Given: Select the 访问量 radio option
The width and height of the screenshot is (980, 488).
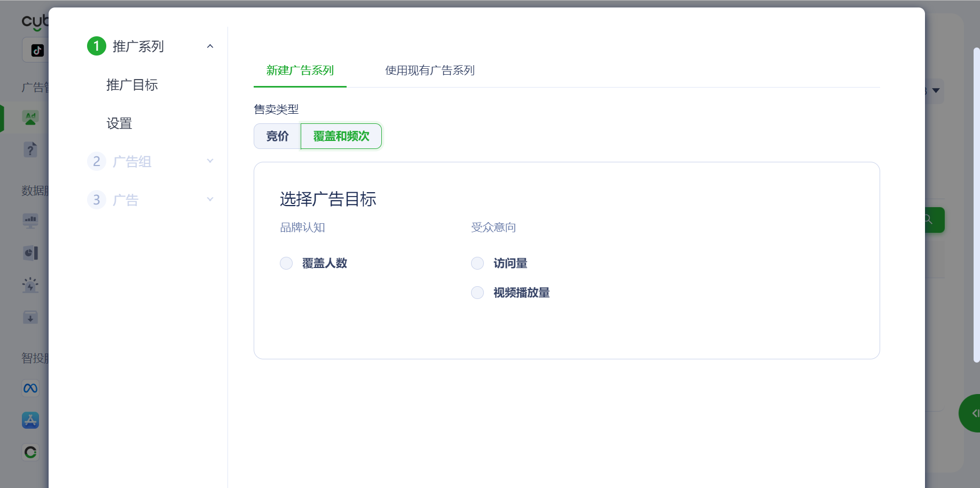Looking at the screenshot, I should [x=477, y=263].
